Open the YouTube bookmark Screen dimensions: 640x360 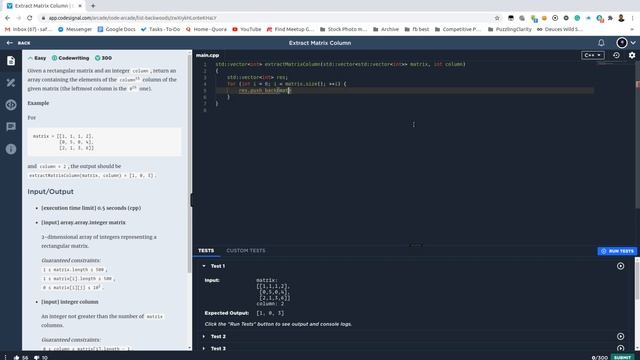tap(247, 29)
